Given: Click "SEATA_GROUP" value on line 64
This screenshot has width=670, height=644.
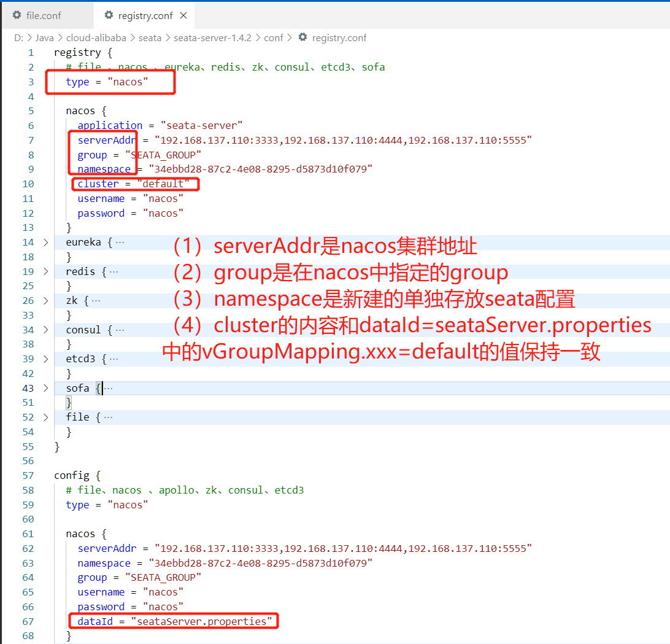Looking at the screenshot, I should [163, 577].
